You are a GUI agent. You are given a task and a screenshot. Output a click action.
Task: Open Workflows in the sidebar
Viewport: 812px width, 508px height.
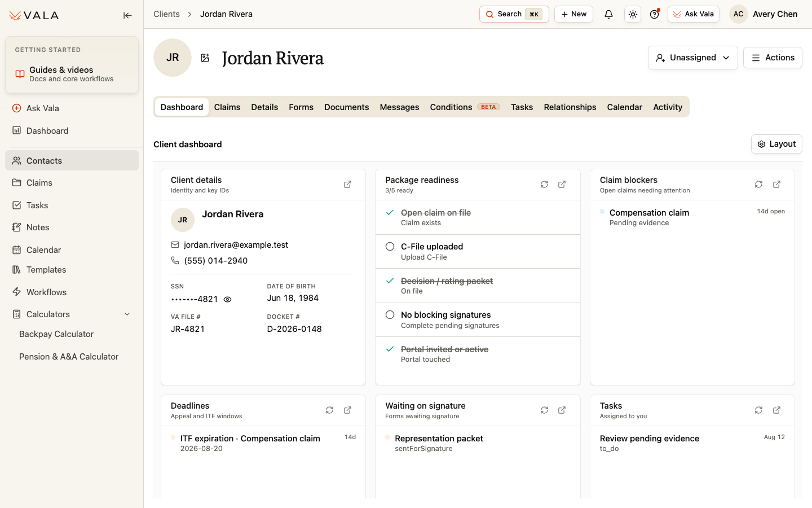[x=72, y=292]
